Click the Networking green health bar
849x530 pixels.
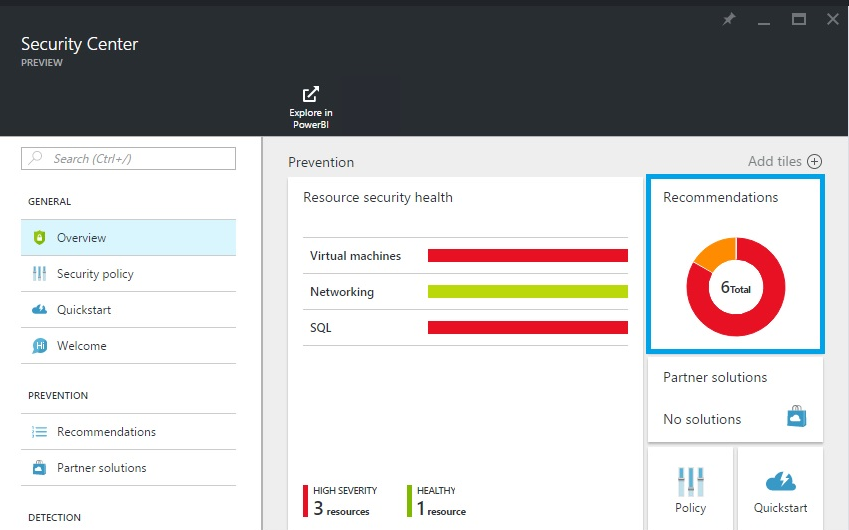click(527, 292)
